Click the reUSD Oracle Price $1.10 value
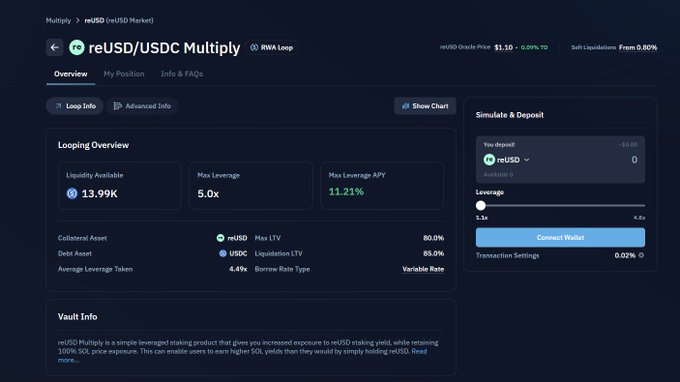This screenshot has height=382, width=680. pos(503,47)
